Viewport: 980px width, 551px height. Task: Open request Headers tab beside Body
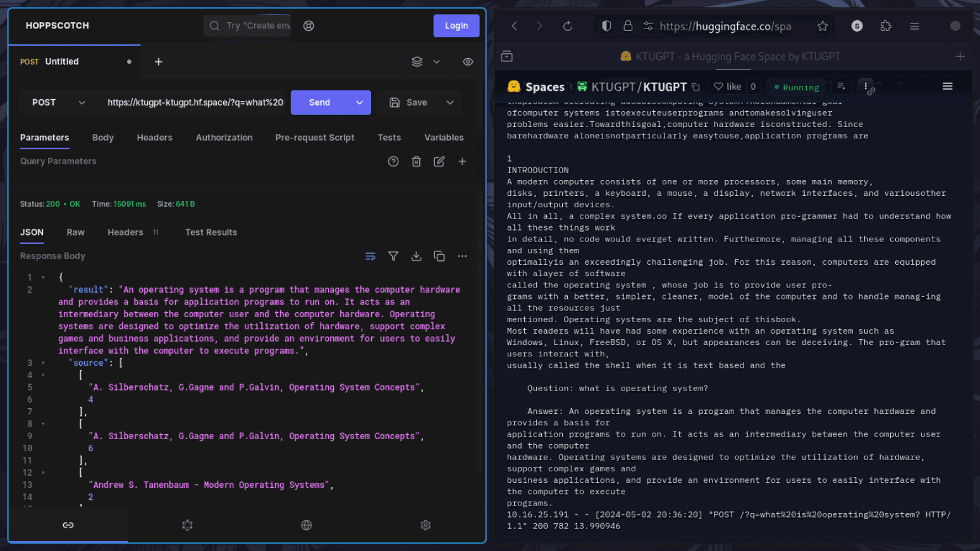pos(155,138)
